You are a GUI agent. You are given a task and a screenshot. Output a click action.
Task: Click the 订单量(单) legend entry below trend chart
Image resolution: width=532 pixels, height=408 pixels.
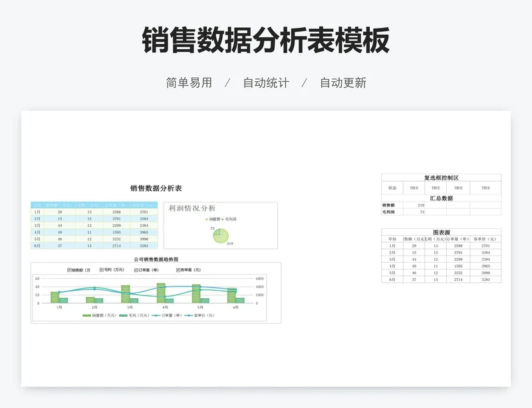pyautogui.click(x=167, y=315)
